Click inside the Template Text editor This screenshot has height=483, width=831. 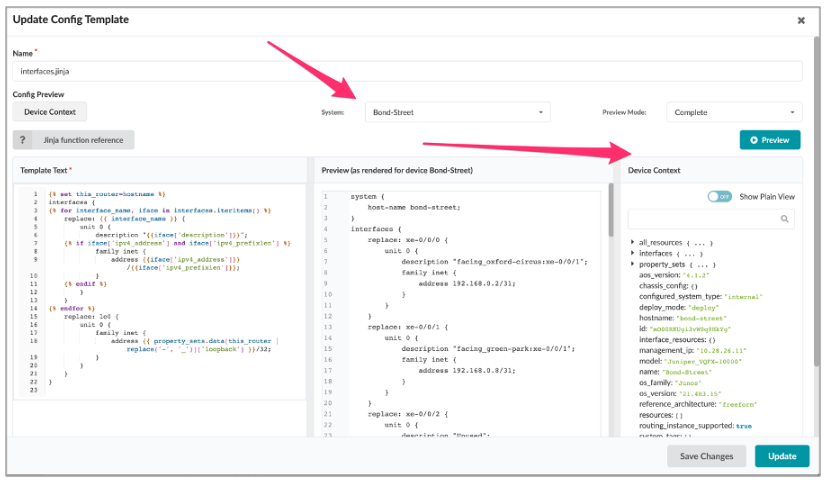click(x=160, y=300)
